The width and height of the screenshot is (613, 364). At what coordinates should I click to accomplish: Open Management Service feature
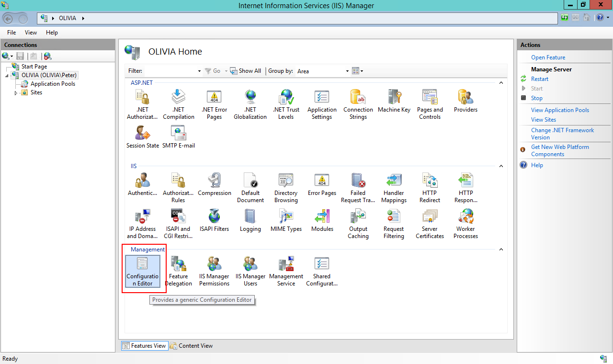[286, 271]
